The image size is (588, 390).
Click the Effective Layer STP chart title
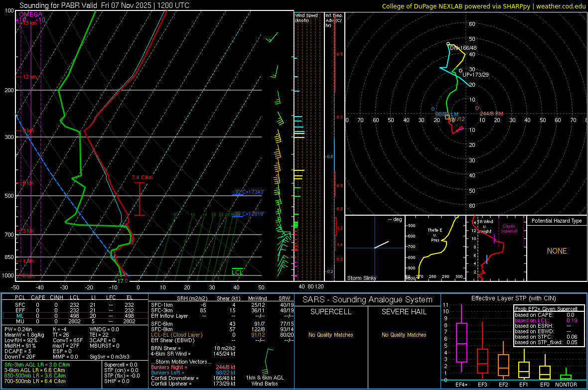[x=513, y=298]
